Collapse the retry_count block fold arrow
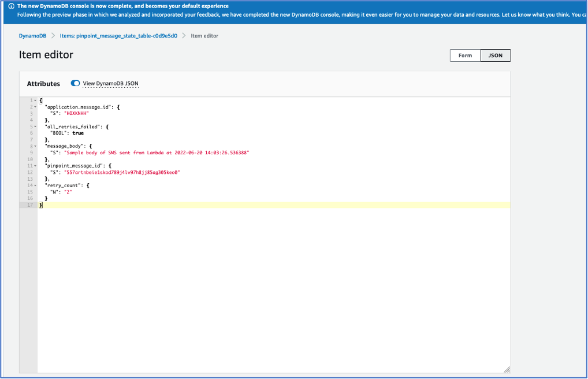This screenshot has width=588, height=379. coord(35,185)
